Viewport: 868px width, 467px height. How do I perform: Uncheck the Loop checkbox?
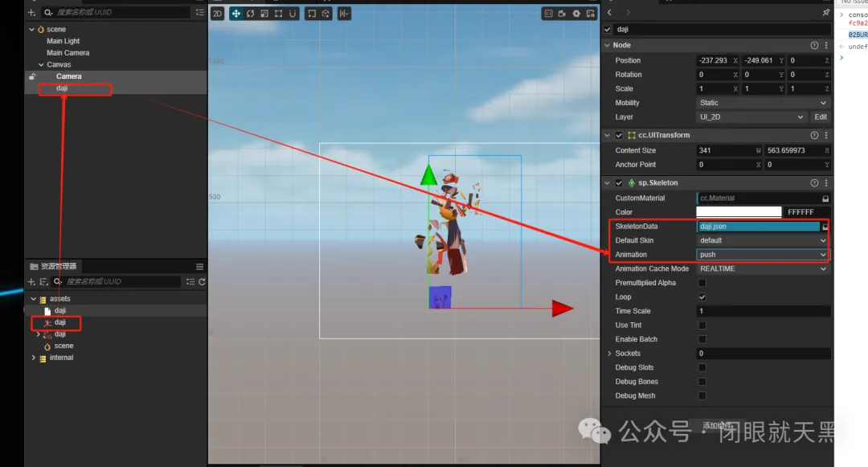click(702, 297)
